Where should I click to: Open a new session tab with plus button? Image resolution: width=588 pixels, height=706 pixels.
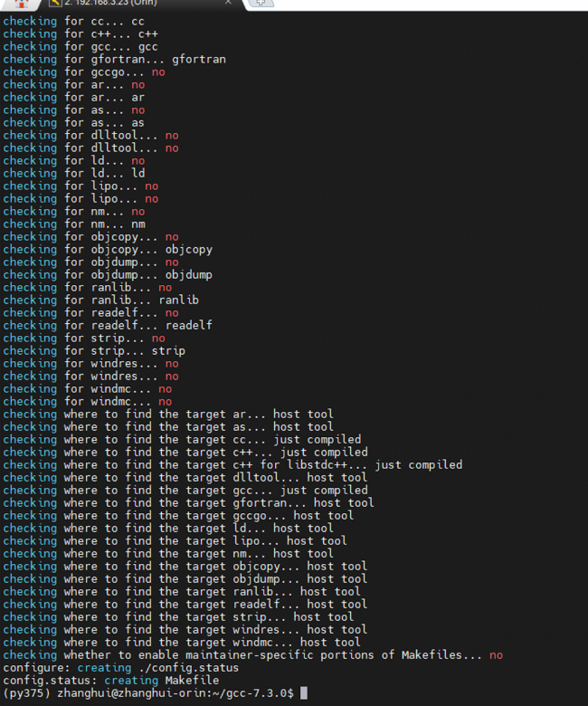click(261, 4)
